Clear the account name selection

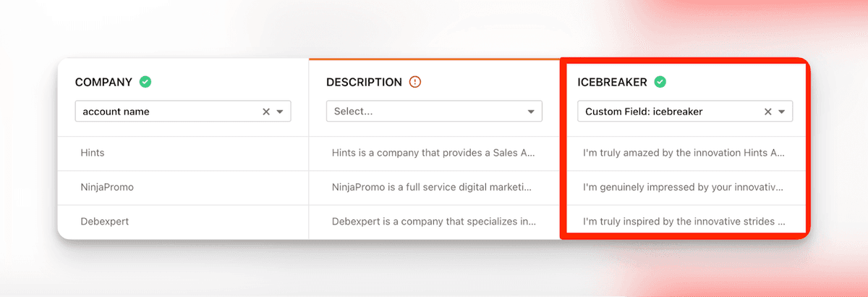click(265, 112)
